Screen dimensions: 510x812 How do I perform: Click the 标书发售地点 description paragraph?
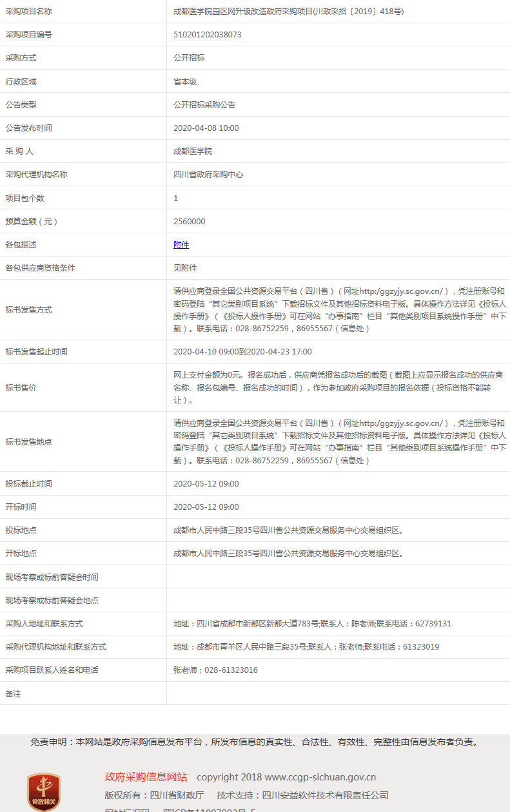(x=340, y=442)
